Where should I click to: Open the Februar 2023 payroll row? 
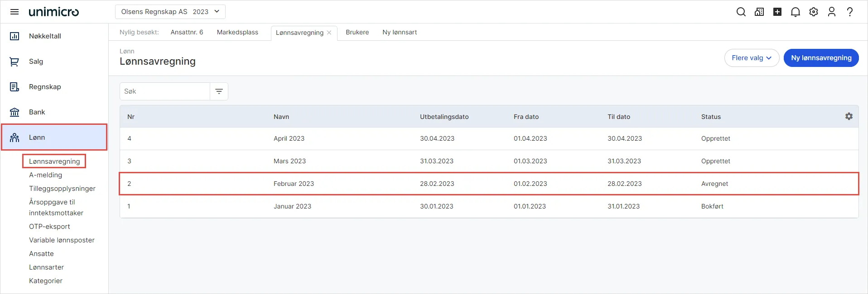click(489, 184)
